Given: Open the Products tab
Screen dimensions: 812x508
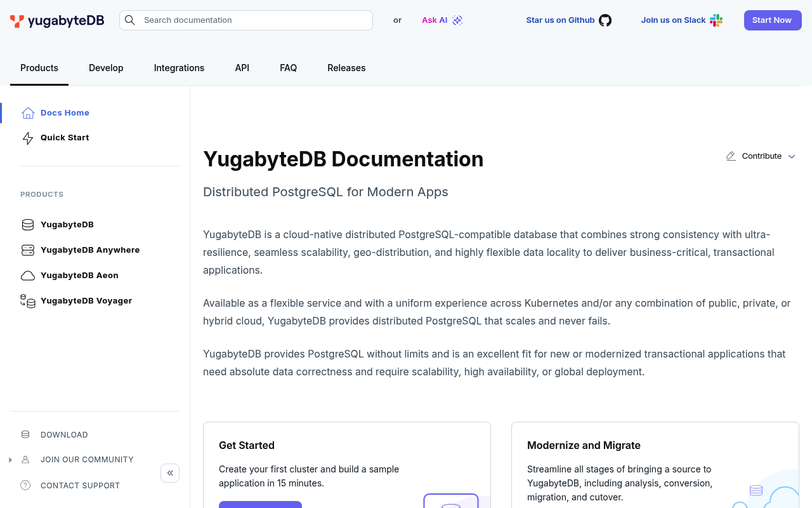Looking at the screenshot, I should [x=39, y=68].
